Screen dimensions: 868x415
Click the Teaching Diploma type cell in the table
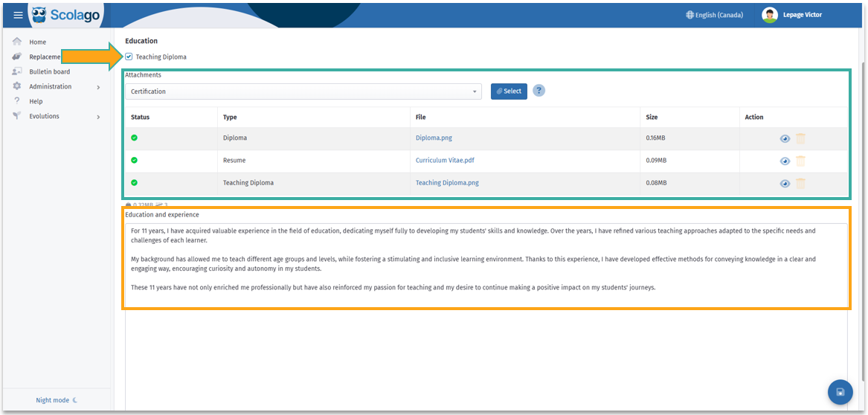coord(248,183)
